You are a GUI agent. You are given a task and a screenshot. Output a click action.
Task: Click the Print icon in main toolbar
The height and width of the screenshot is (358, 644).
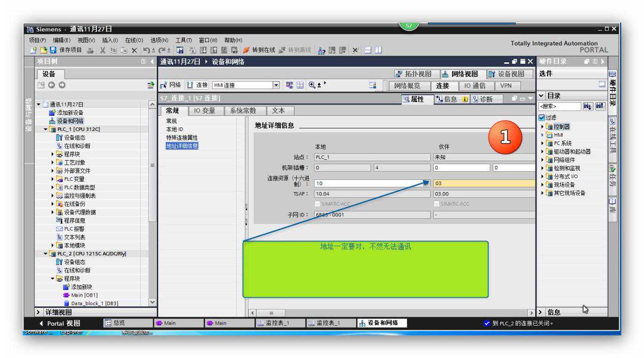[x=90, y=50]
